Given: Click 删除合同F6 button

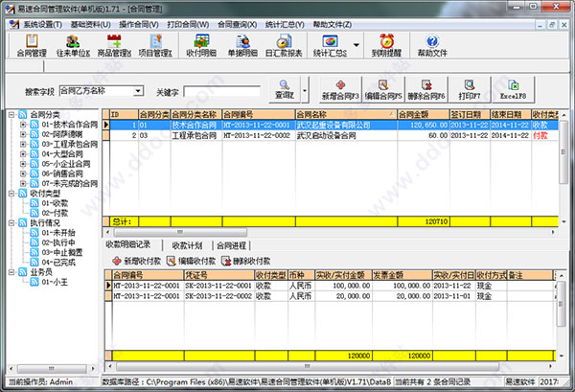Looking at the screenshot, I should [426, 90].
